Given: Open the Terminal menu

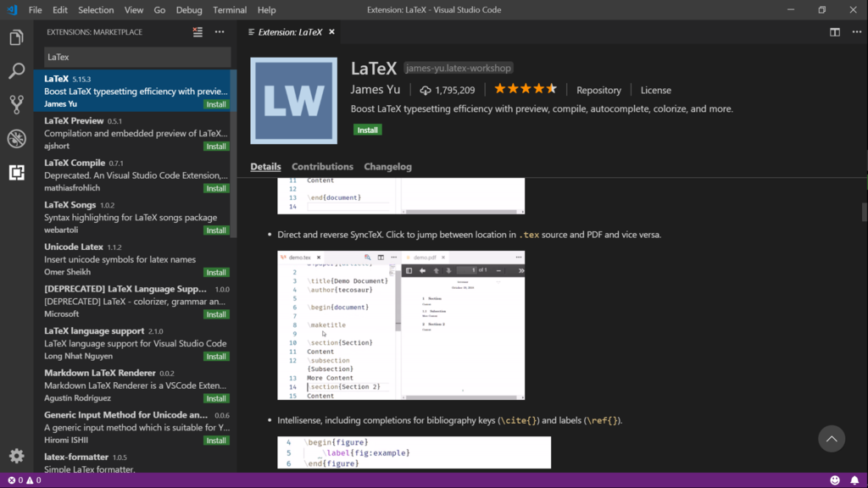Looking at the screenshot, I should point(230,10).
